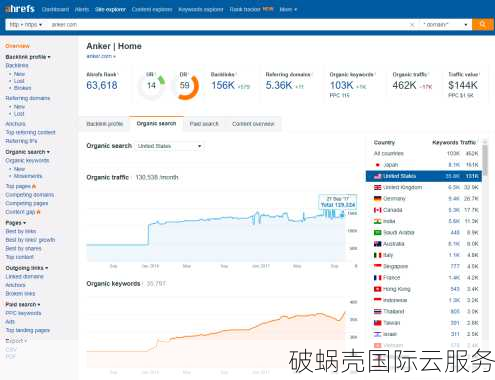Open Alerts in the top navigation
The height and width of the screenshot is (380, 495).
(82, 9)
